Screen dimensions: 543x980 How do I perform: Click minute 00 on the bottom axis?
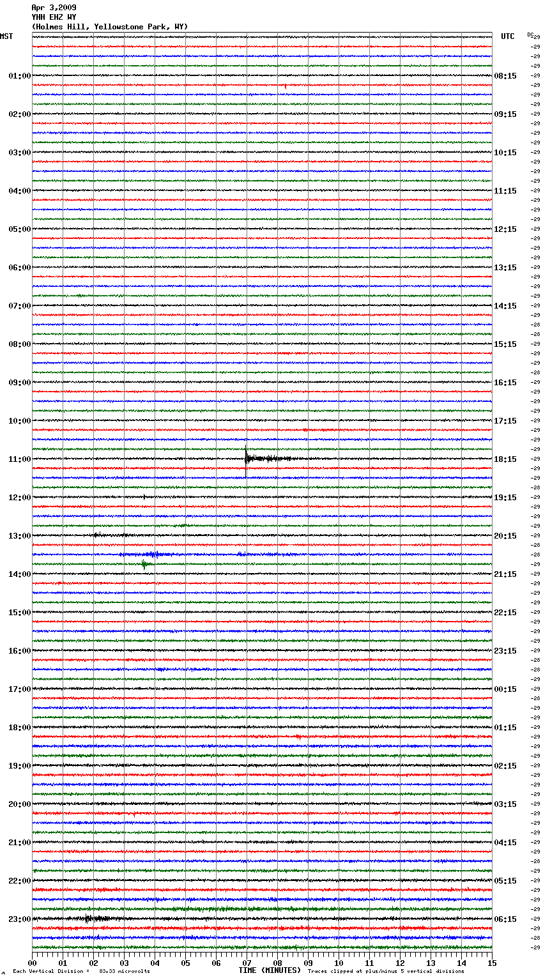tap(32, 963)
